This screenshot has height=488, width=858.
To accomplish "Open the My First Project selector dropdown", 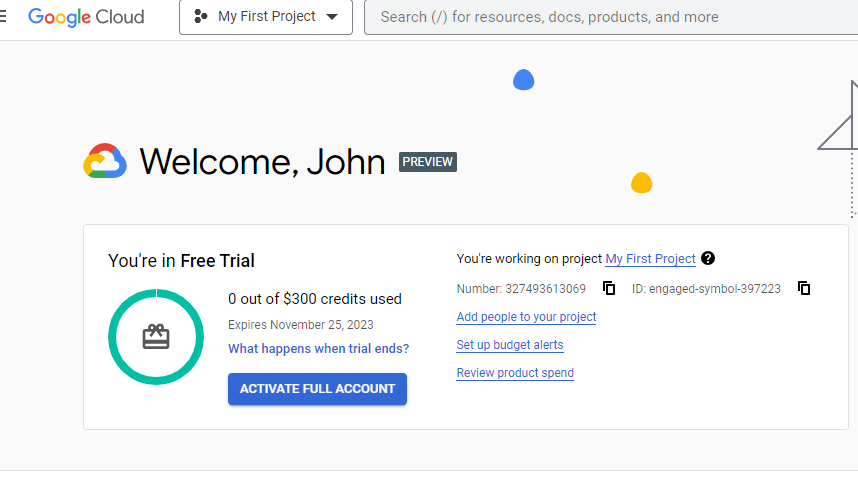I will (x=266, y=17).
